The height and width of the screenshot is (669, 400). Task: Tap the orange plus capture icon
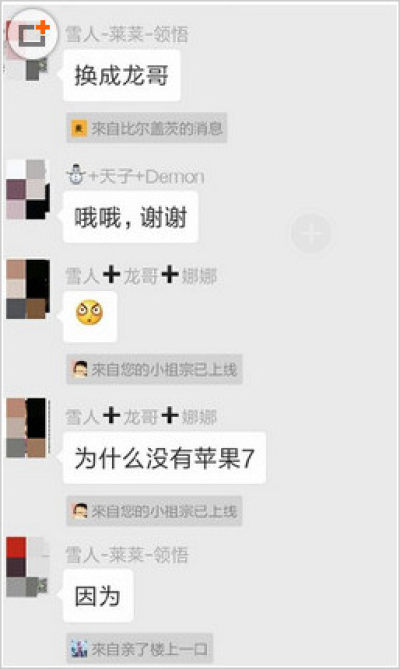[x=33, y=34]
